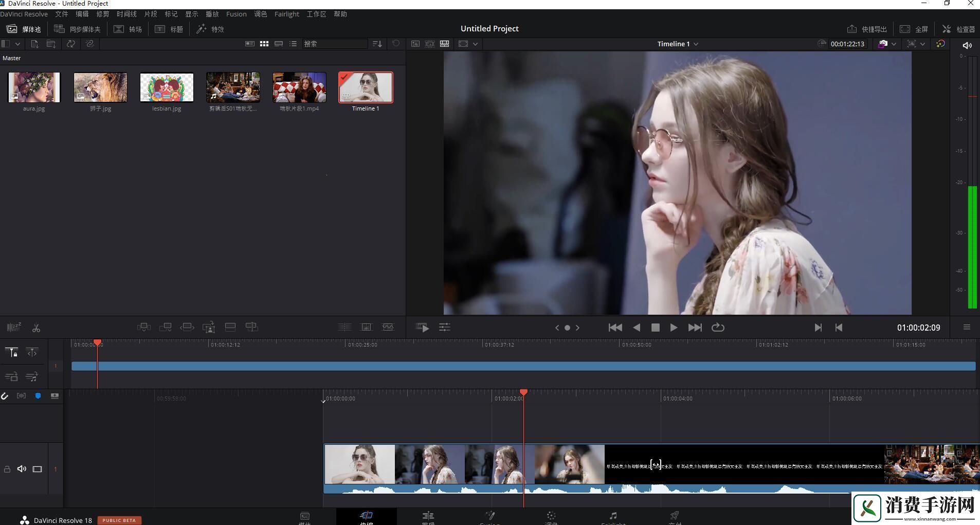Image resolution: width=980 pixels, height=525 pixels.
Task: Click the razor scissors cut icon
Action: [x=36, y=328]
